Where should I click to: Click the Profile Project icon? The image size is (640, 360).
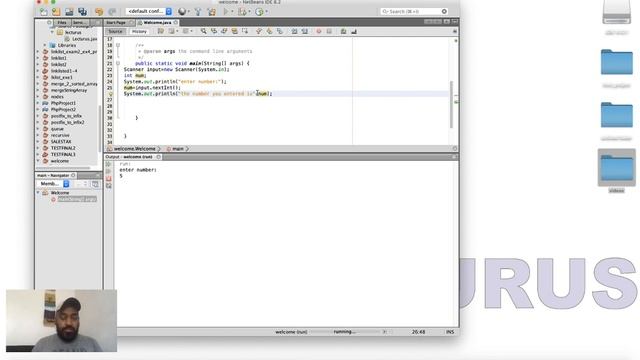(259, 11)
